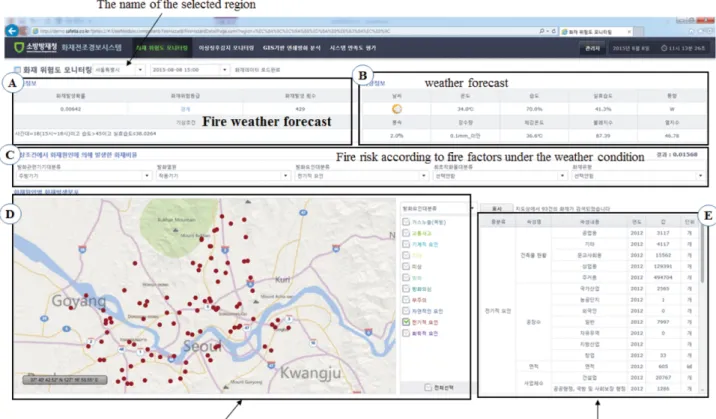Open the 화재 위험도 모니터링 menu
The width and height of the screenshot is (716, 419).
pos(161,48)
